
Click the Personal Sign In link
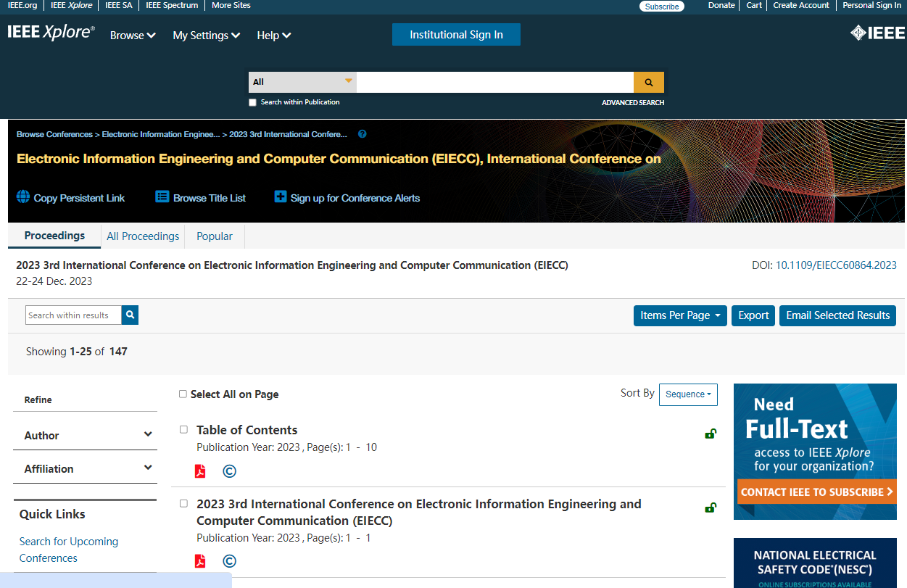click(x=872, y=5)
